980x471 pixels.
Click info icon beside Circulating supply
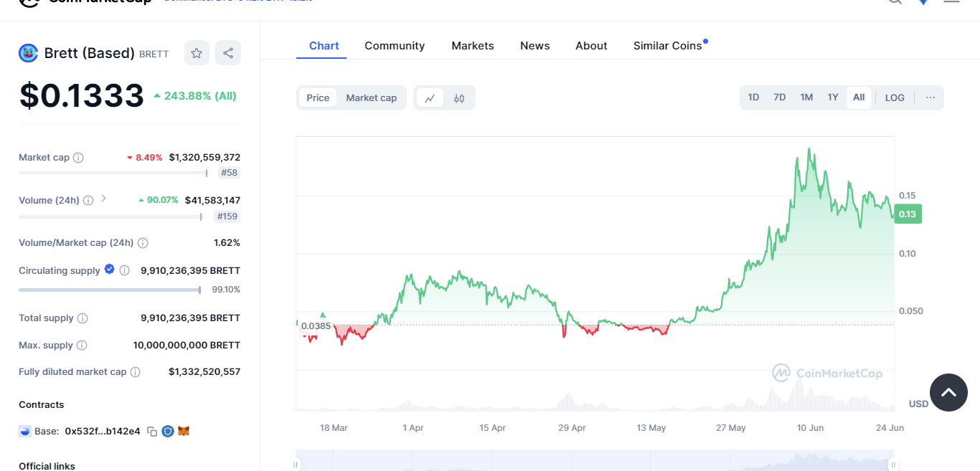[x=125, y=270]
